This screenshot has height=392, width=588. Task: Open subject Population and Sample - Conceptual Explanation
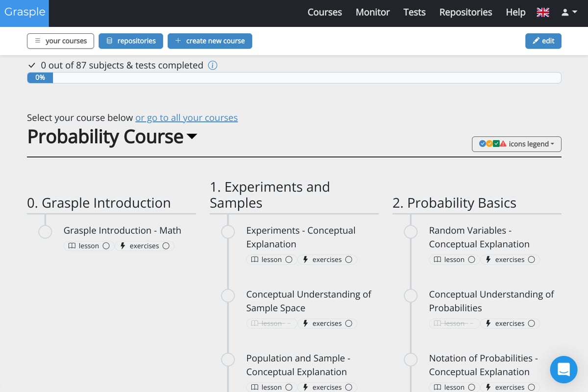coord(298,365)
